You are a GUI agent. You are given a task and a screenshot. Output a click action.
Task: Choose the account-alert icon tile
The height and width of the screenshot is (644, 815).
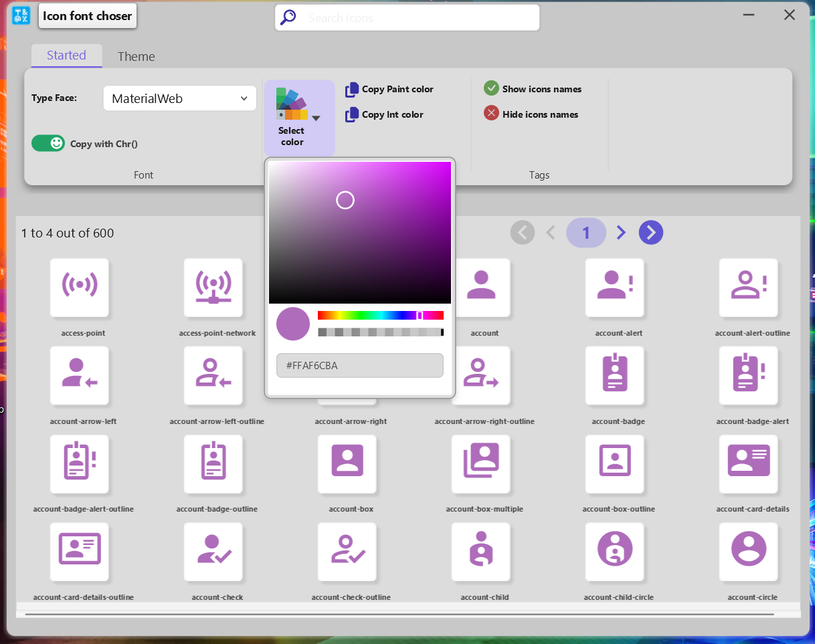point(615,288)
